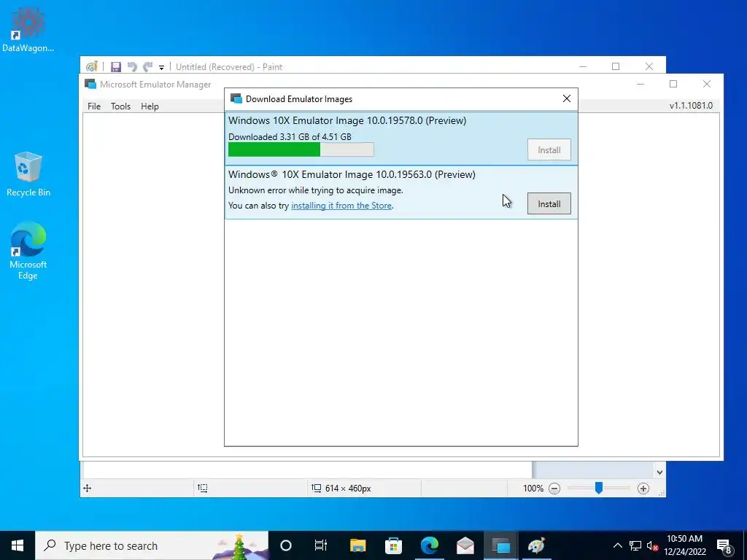This screenshot has height=560, width=747.
Task: Maximize the Microsoft Emulator Manager window
Action: [673, 84]
